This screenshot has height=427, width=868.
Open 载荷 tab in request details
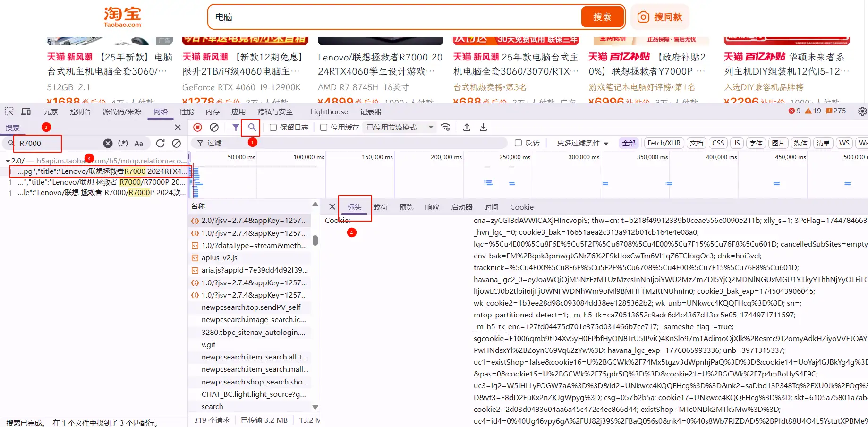pos(380,207)
